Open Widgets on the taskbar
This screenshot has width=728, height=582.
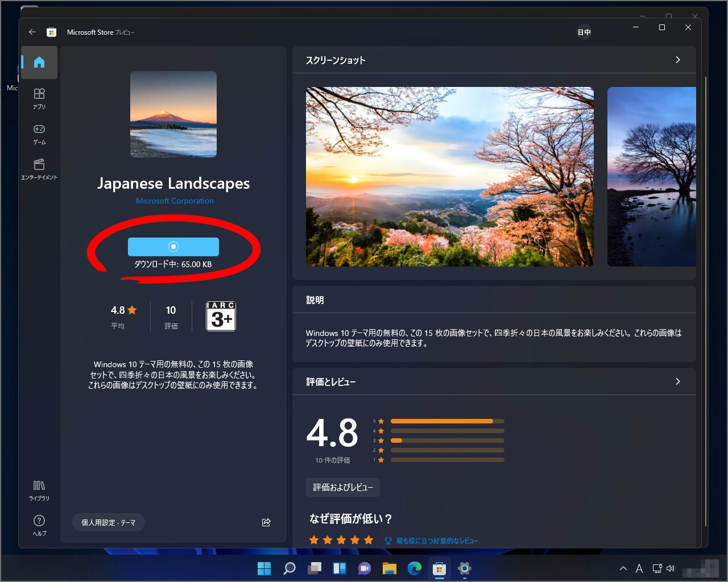pos(340,568)
